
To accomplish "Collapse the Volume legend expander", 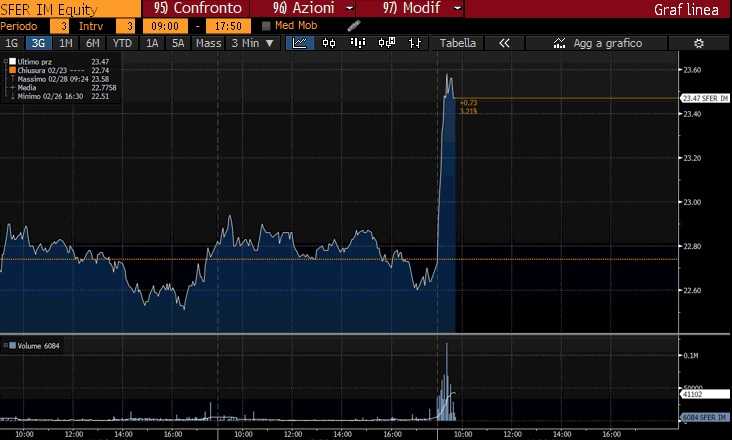I will (x=6, y=346).
